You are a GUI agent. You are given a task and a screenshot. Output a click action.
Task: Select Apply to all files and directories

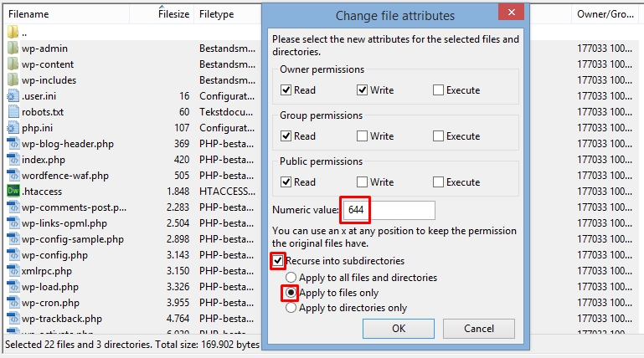tap(291, 277)
